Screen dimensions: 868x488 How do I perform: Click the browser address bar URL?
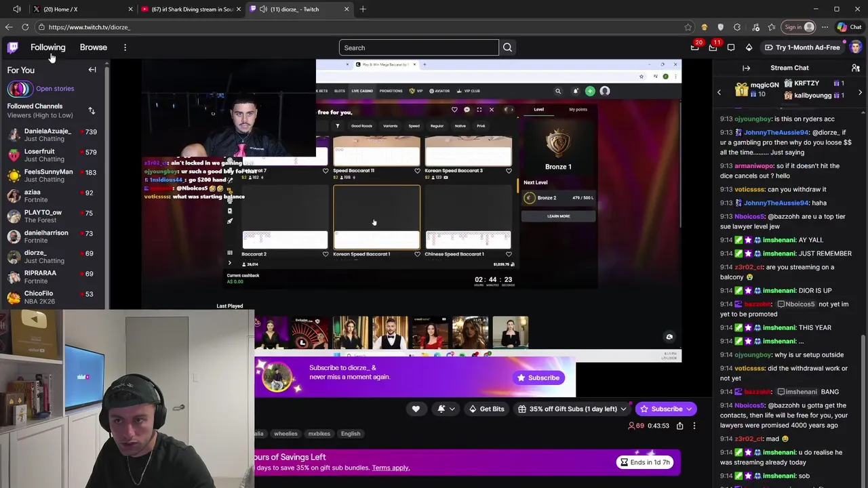[90, 27]
